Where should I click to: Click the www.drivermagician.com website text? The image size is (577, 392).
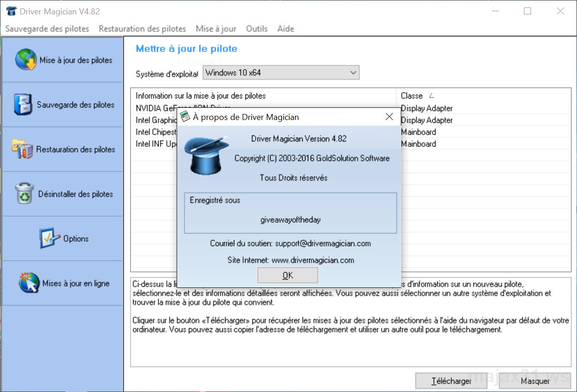coord(312,260)
